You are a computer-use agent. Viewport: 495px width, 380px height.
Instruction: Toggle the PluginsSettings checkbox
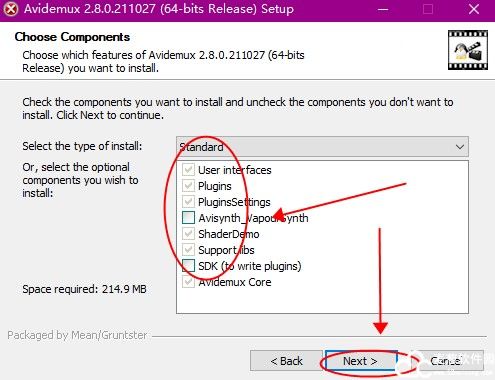tap(188, 202)
